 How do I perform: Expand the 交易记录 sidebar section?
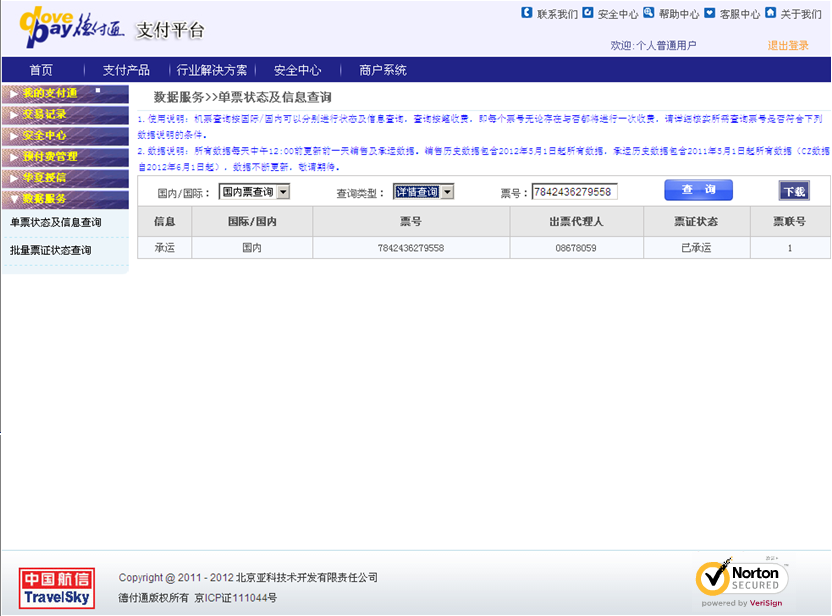(65, 115)
